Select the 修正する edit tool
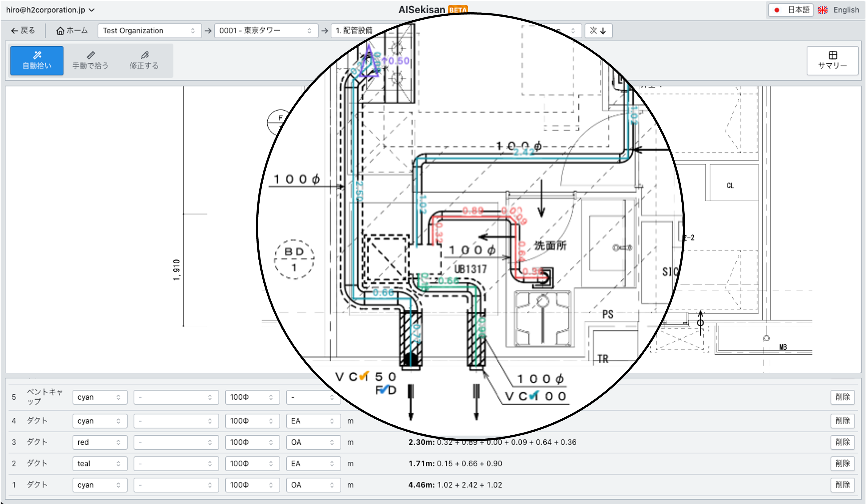 click(x=144, y=60)
